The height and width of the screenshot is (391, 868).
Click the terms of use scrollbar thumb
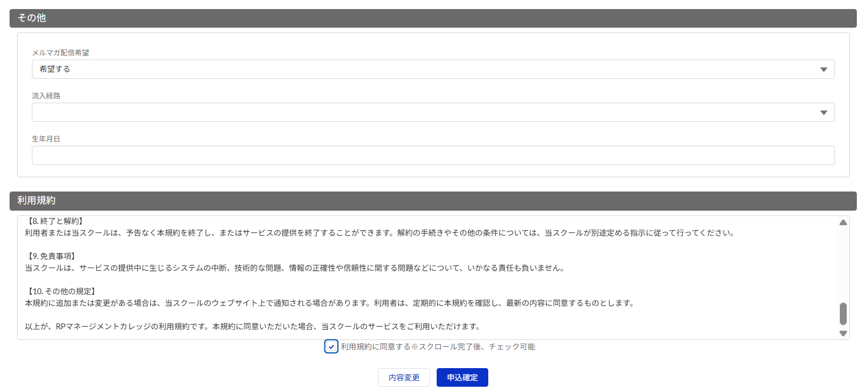[x=843, y=313]
